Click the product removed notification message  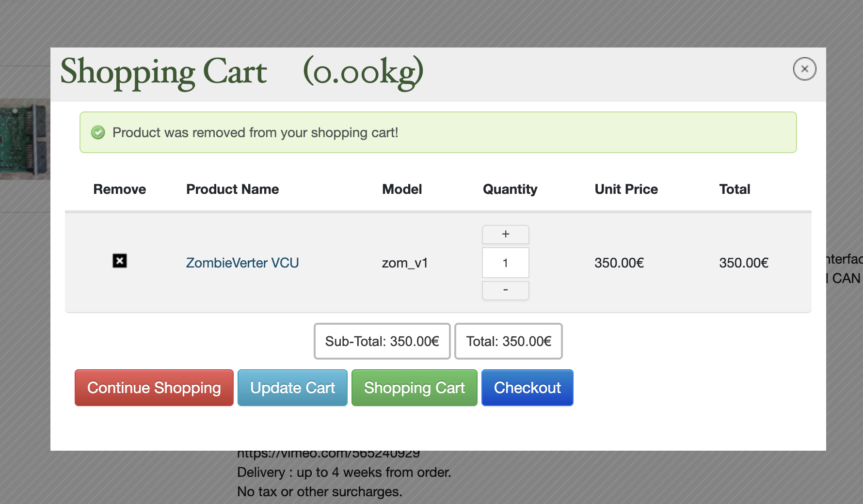click(x=255, y=132)
